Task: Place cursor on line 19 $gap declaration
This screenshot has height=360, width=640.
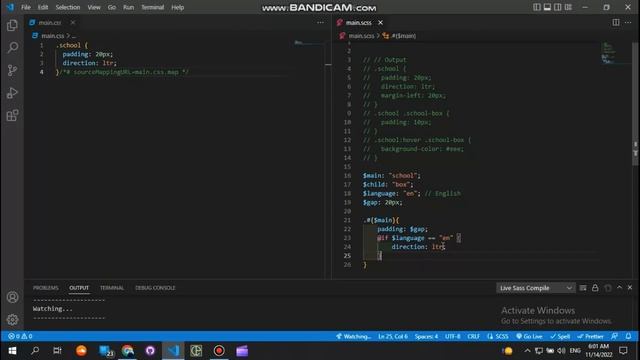Action: [382, 202]
